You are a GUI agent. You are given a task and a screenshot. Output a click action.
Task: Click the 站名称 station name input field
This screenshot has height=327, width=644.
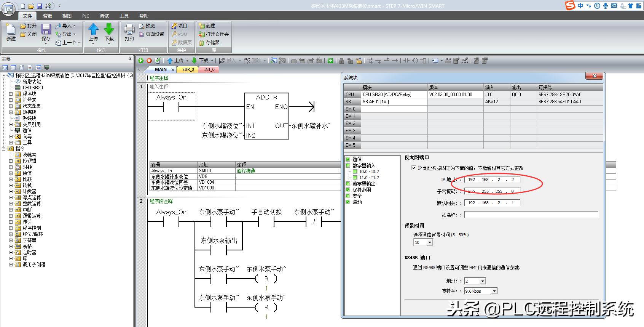click(531, 215)
